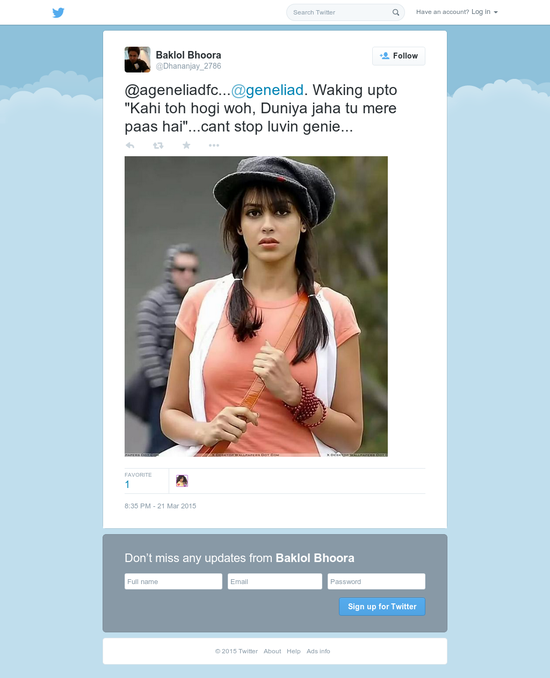The width and height of the screenshot is (550, 678).
Task: Click the Twitter bird logo
Action: 58,13
